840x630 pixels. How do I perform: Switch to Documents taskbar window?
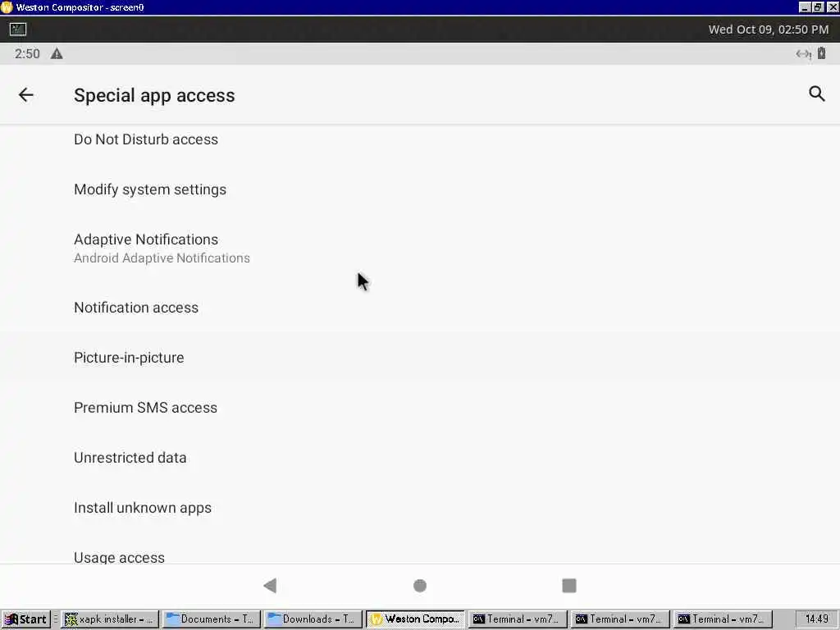tap(212, 619)
